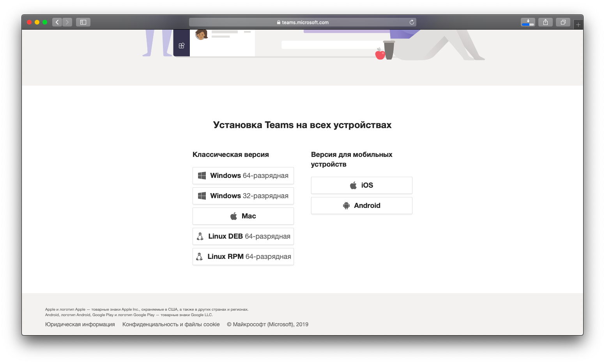
Task: Click the Классическая версия heading
Action: (x=231, y=155)
